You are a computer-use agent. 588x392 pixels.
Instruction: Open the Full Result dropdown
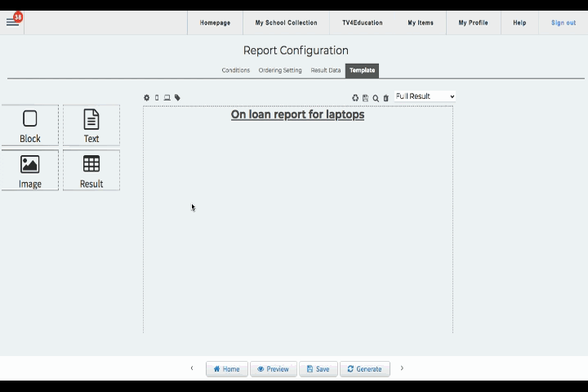click(425, 96)
